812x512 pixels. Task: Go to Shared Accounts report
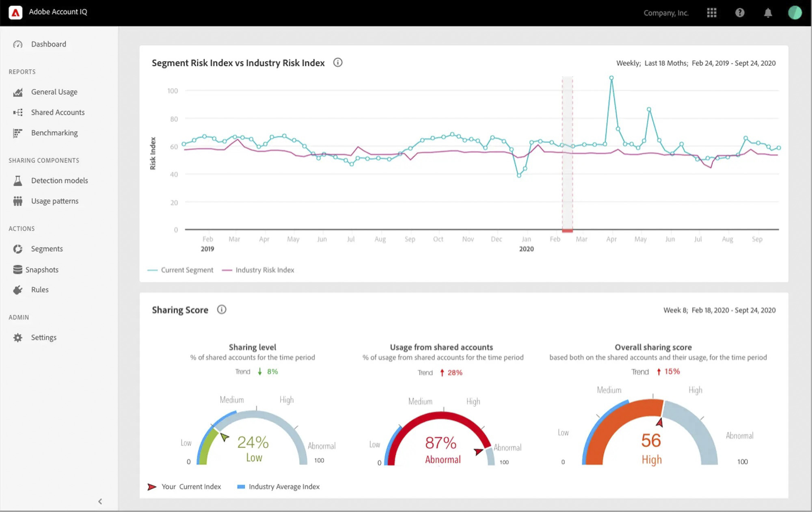coord(58,112)
